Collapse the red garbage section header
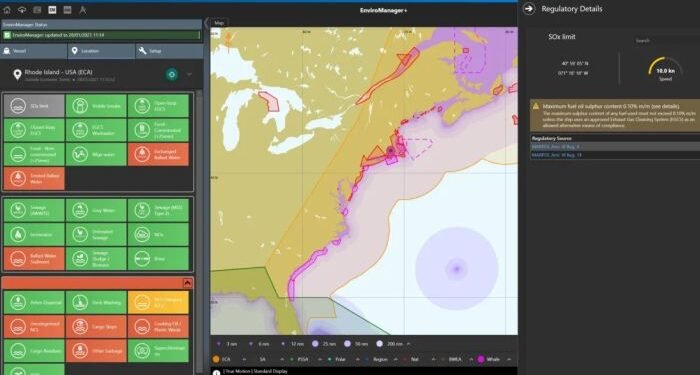 pyautogui.click(x=188, y=283)
